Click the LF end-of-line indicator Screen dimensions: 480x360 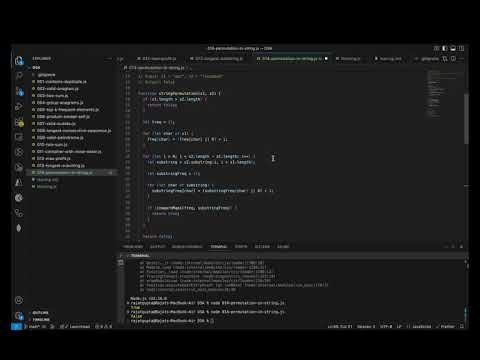click(399, 327)
